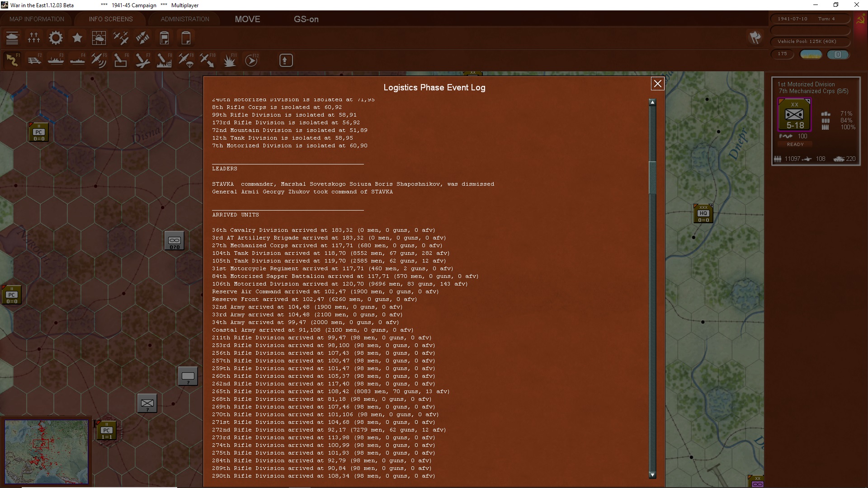This screenshot has height=488, width=868.
Task: Open the air doctrine planes icon
Action: click(x=121, y=38)
